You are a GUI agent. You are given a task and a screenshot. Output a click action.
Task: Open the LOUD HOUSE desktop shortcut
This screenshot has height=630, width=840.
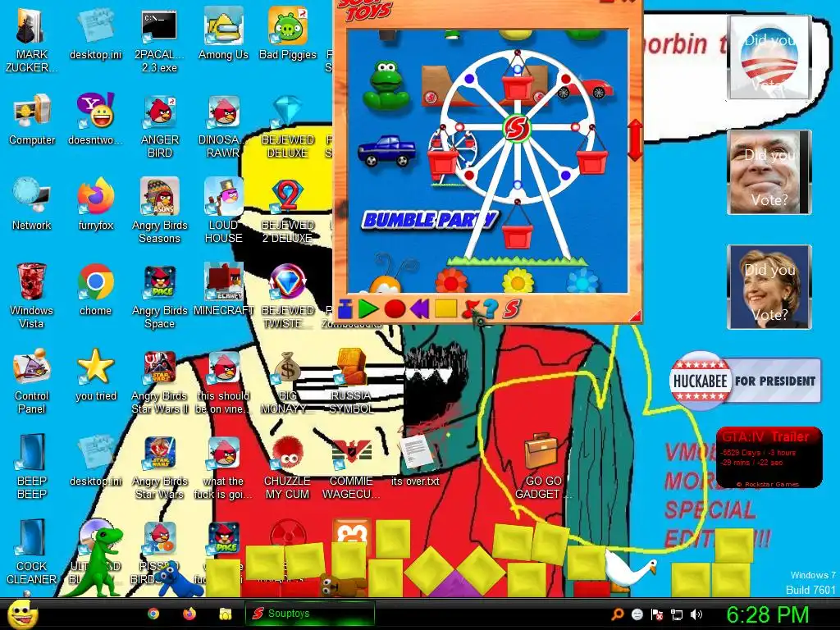click(x=223, y=210)
